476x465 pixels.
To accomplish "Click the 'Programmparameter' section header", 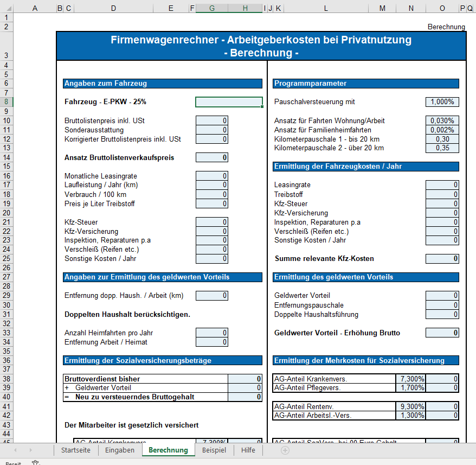I will coord(366,83).
